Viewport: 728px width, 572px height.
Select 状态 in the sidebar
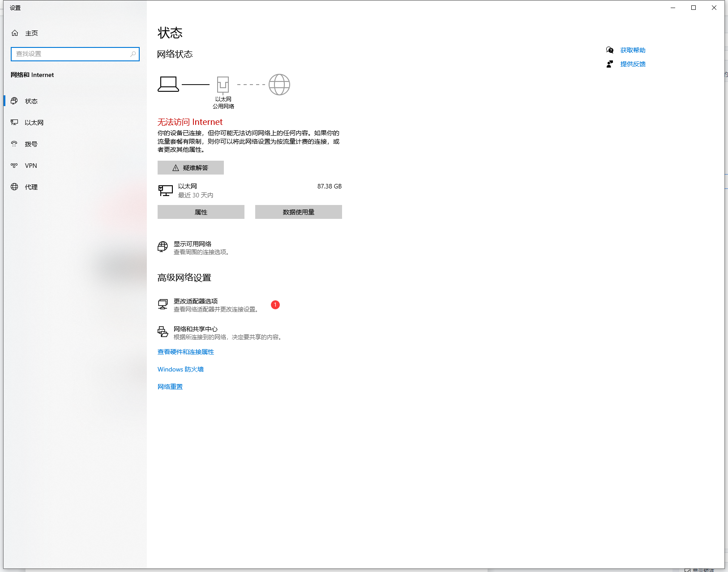pyautogui.click(x=31, y=101)
